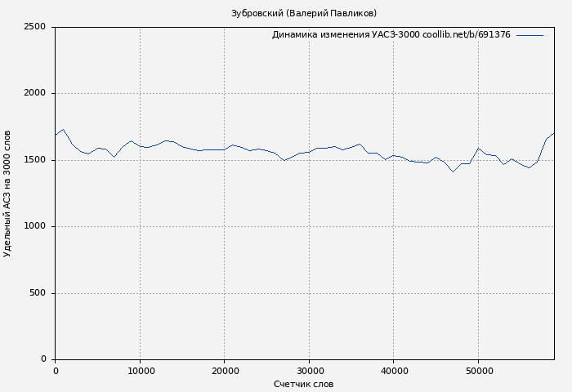Click the blue legend line sample
The image size is (572, 392).
click(x=530, y=35)
